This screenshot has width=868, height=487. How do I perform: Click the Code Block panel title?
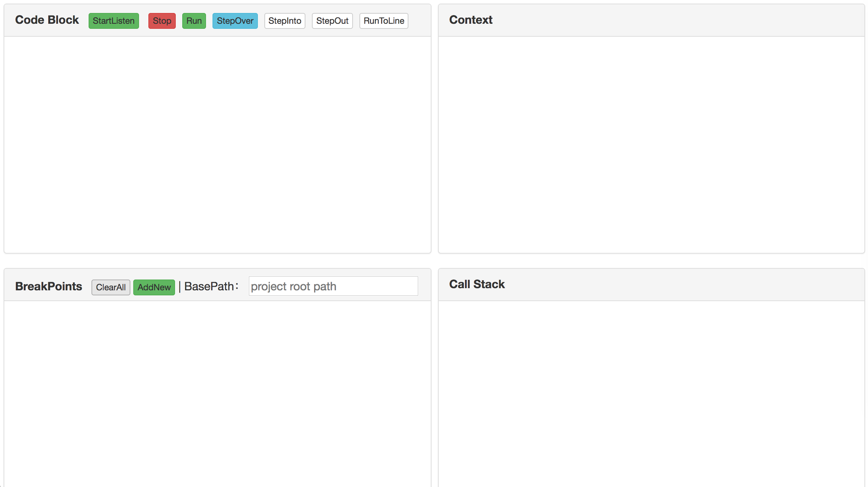[47, 20]
